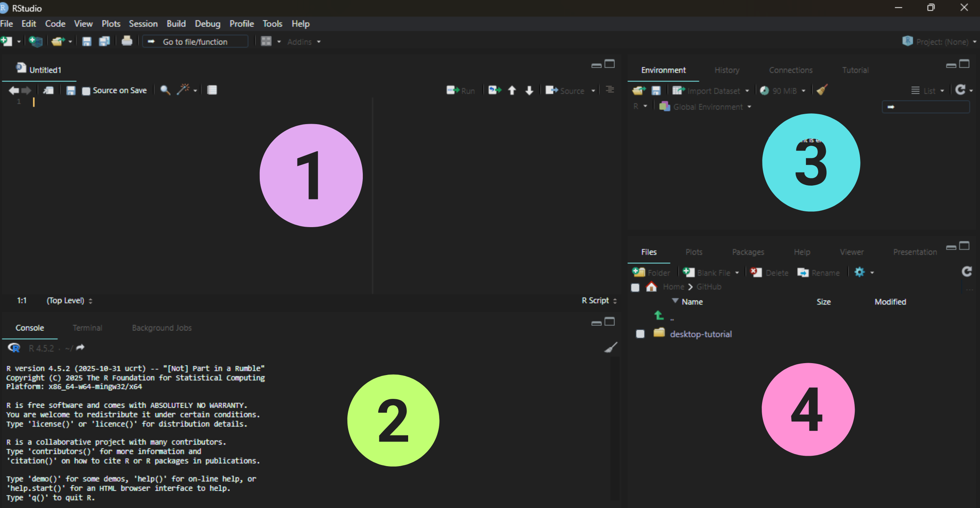This screenshot has width=980, height=508.
Task: Clear console with the broom icon
Action: pyautogui.click(x=611, y=347)
